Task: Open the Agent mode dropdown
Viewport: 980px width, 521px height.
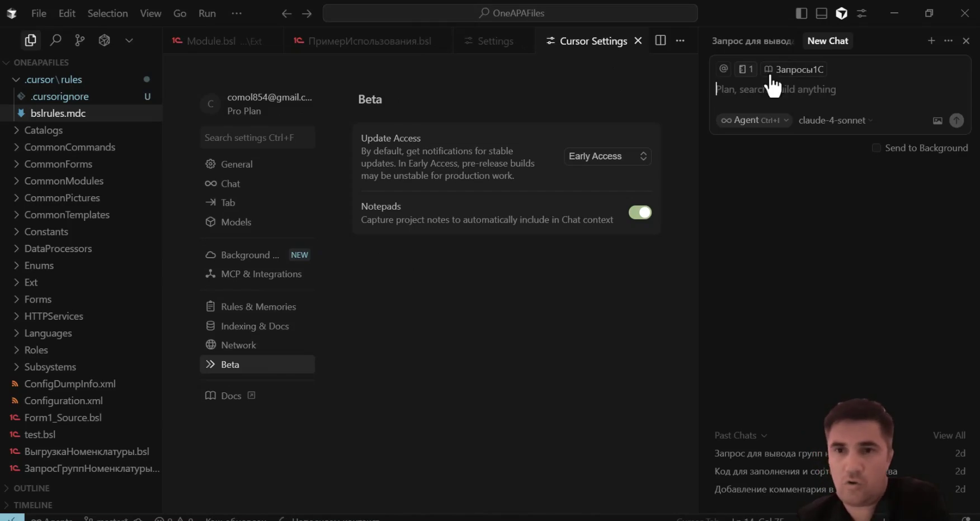Action: point(754,120)
